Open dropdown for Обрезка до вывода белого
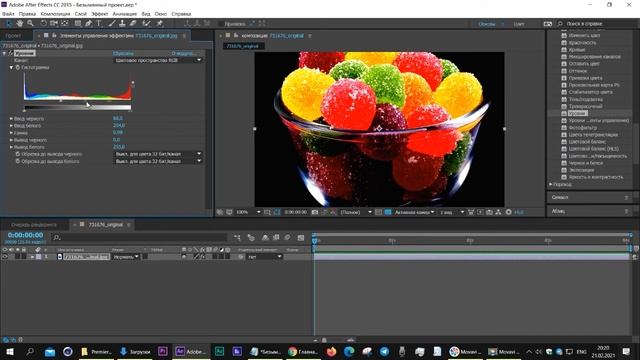The image size is (640, 360). coord(158,161)
